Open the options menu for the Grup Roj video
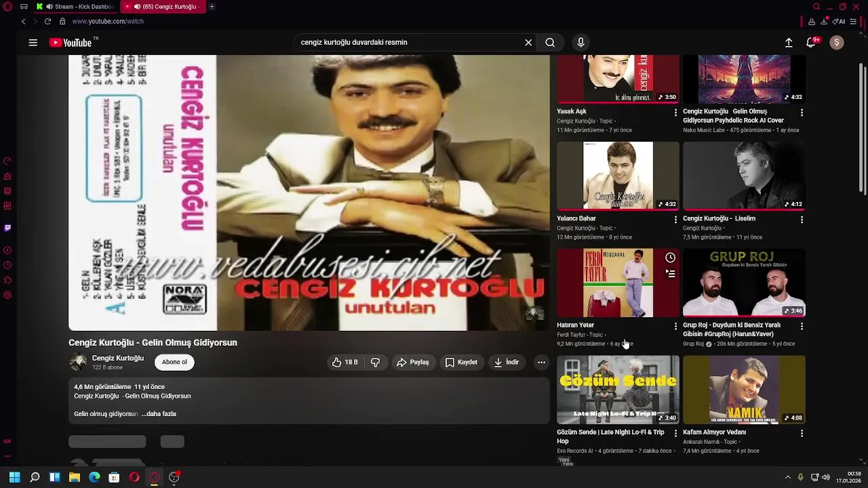The height and width of the screenshot is (488, 868). [802, 326]
